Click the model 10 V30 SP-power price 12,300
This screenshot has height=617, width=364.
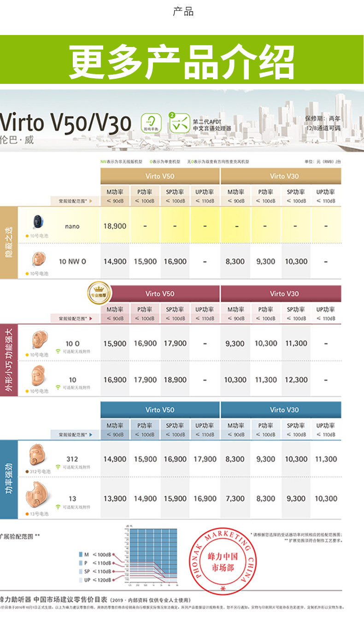(x=296, y=380)
